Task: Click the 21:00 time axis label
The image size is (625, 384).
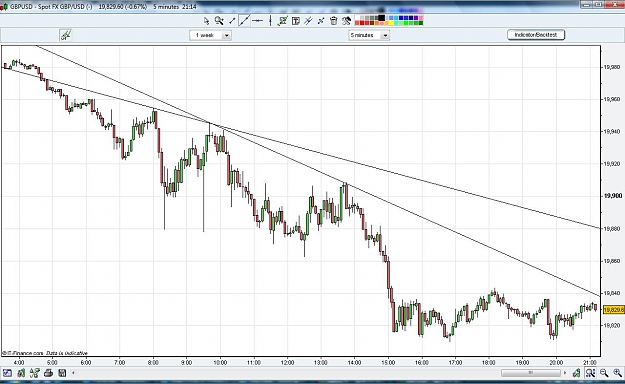Action: click(x=590, y=362)
